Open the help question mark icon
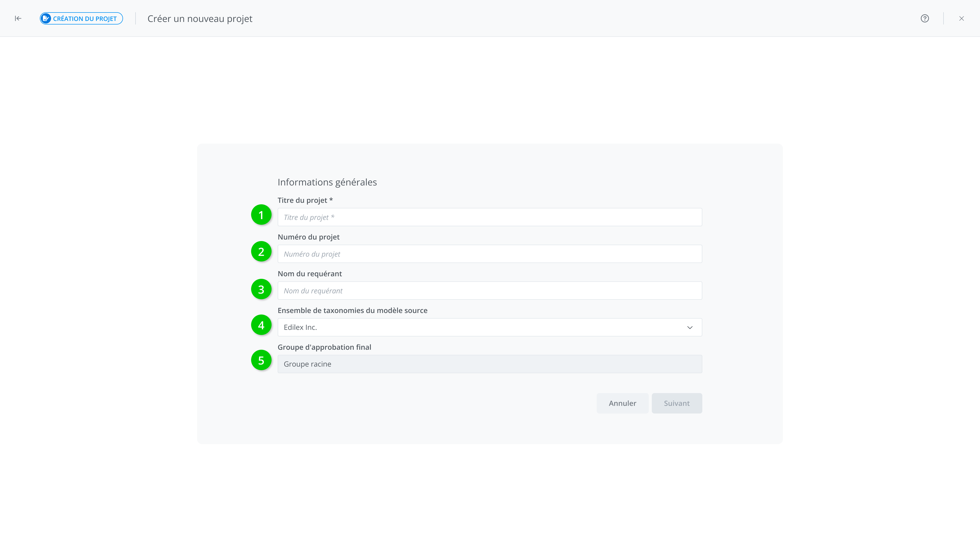 [x=924, y=18]
